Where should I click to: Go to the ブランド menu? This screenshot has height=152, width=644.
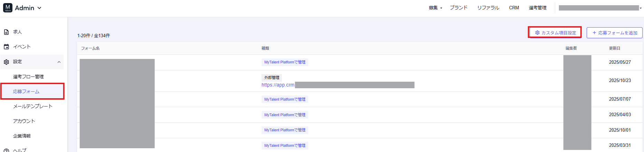click(458, 8)
